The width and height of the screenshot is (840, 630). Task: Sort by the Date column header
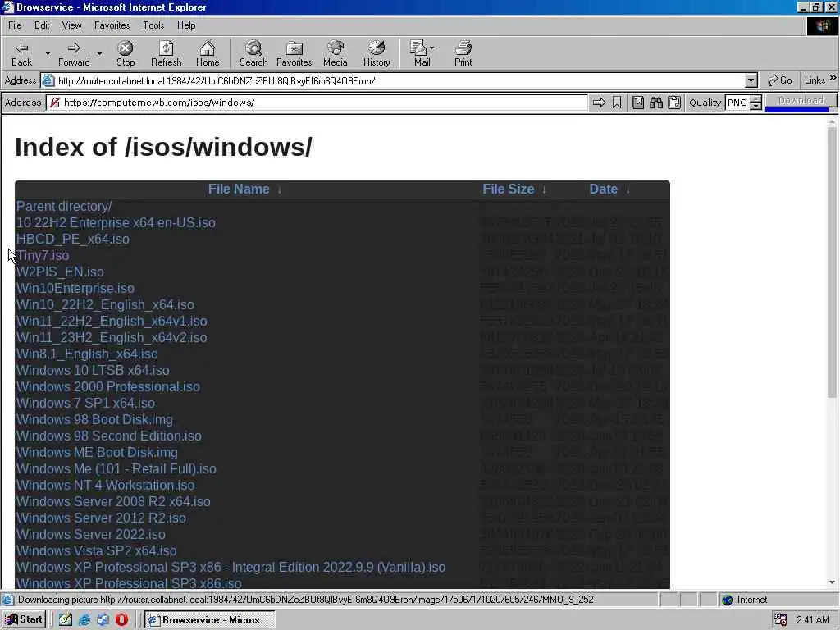point(603,189)
